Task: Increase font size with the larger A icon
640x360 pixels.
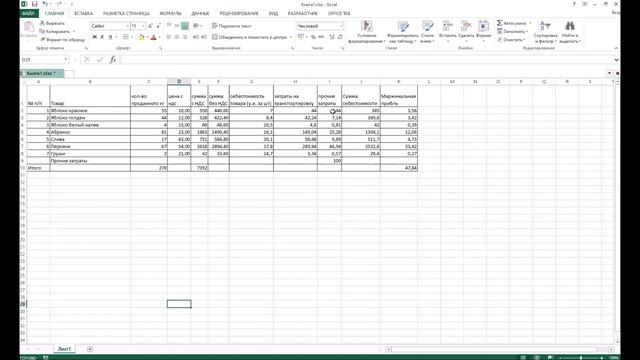Action: [x=150, y=26]
